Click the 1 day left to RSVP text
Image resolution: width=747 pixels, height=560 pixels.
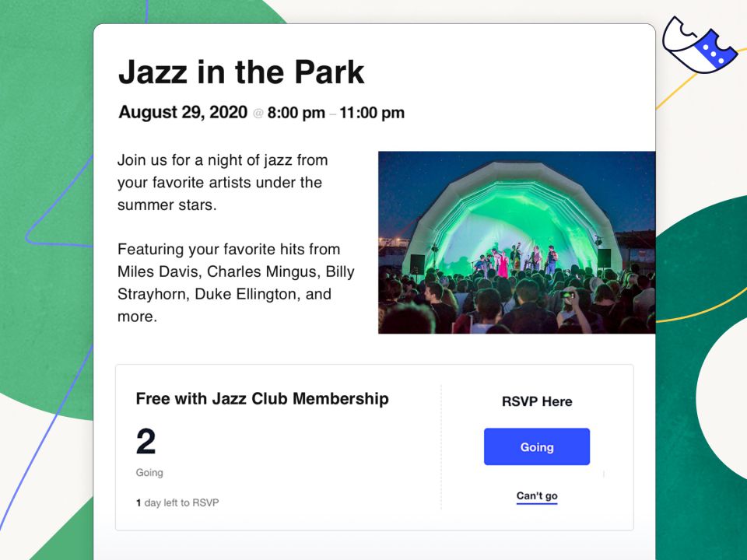coord(177,502)
